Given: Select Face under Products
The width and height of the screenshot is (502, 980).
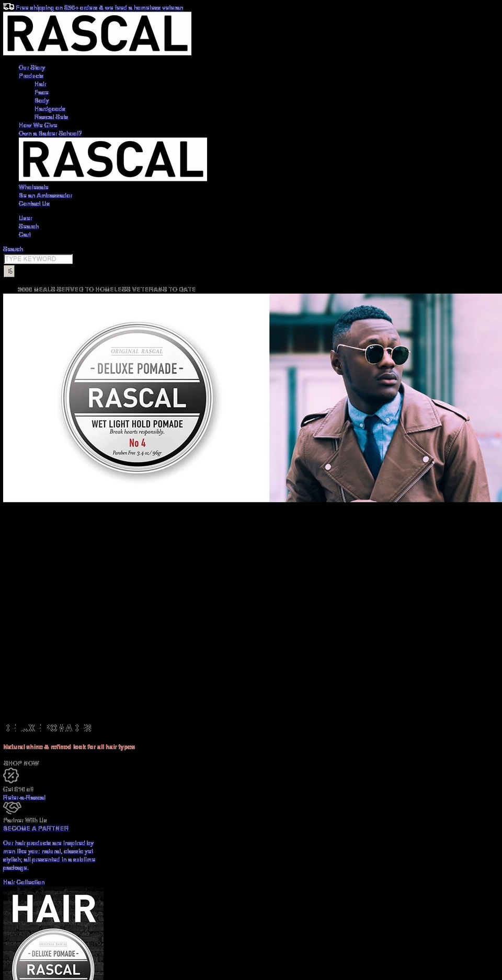Looking at the screenshot, I should point(41,93).
